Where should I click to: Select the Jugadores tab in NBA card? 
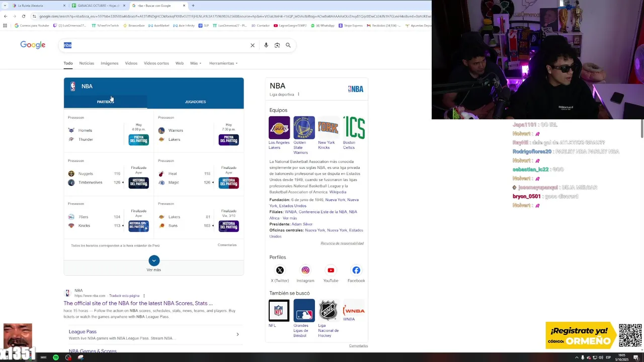(x=195, y=102)
